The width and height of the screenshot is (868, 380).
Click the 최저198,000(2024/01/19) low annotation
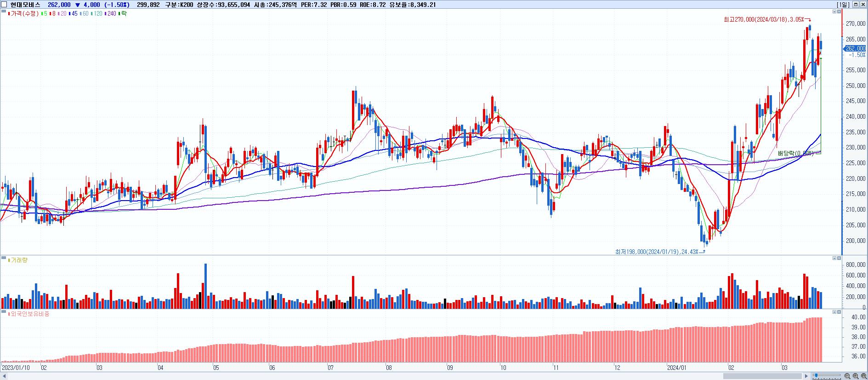(x=657, y=252)
